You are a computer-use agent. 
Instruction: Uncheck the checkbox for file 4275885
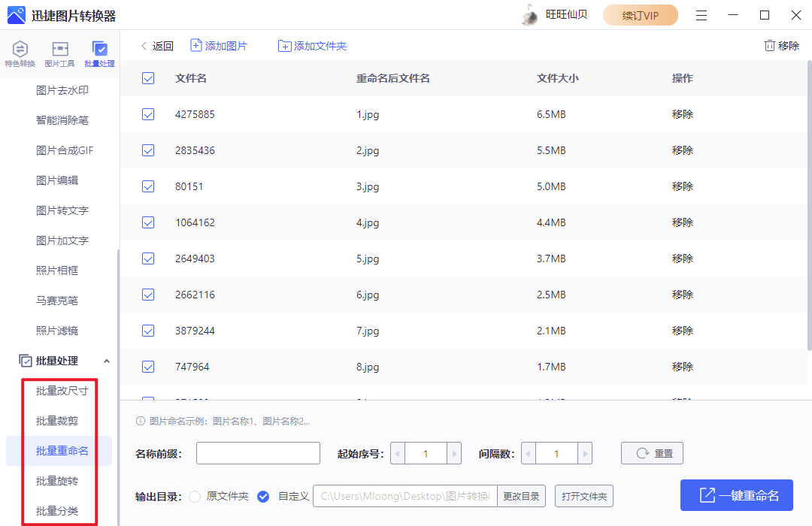(148, 114)
